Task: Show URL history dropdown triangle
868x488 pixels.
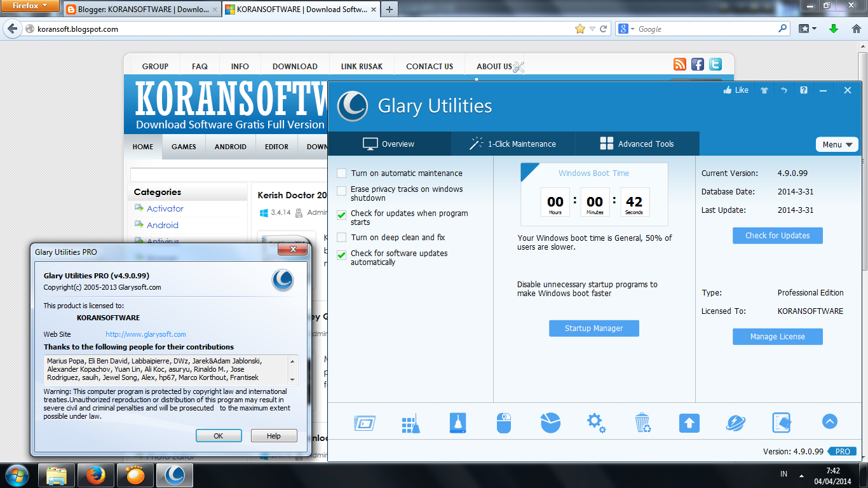Action: (592, 29)
